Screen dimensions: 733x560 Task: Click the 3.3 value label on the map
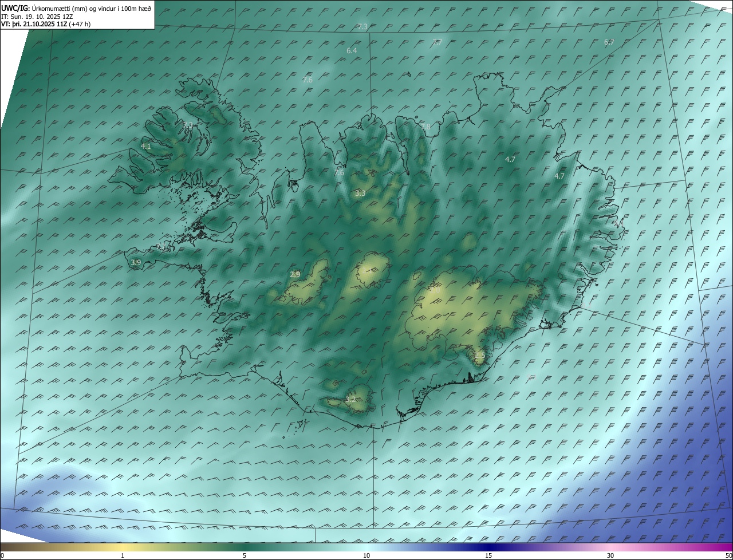pos(360,194)
